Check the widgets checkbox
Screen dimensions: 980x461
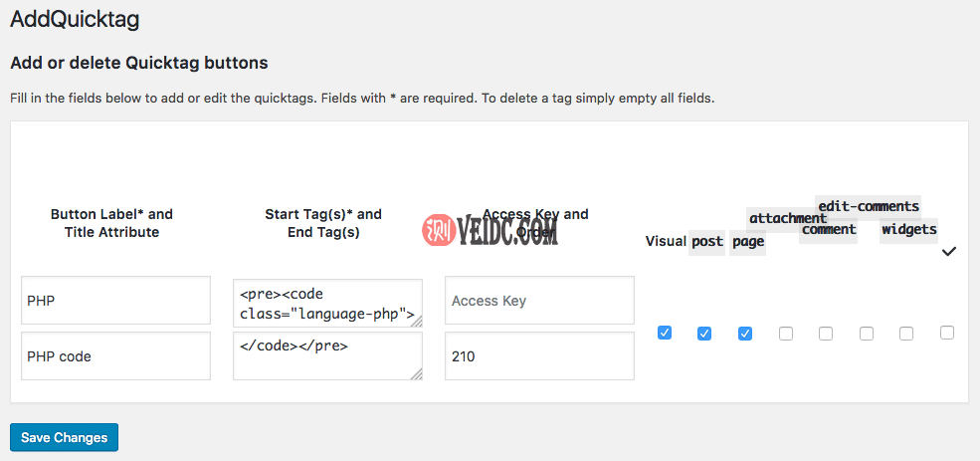(906, 334)
